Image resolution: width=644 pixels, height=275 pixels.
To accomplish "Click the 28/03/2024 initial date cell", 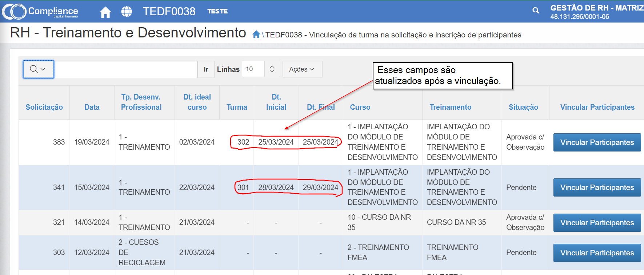I will 276,187.
